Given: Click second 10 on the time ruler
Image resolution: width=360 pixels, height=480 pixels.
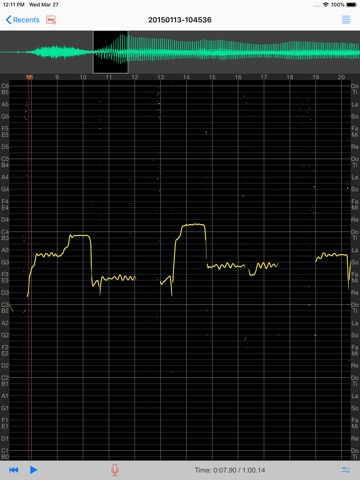Looking at the screenshot, I should coord(83,77).
